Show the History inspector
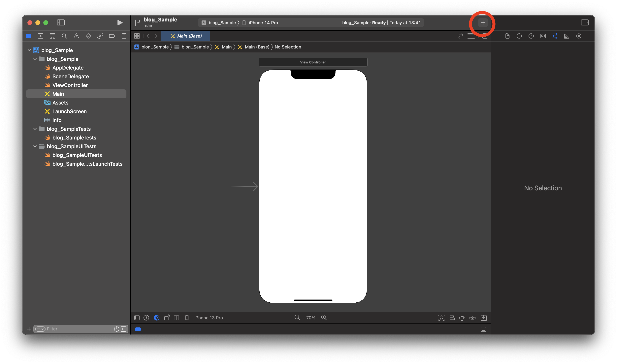Screen dimensions: 617x364 coord(519,36)
